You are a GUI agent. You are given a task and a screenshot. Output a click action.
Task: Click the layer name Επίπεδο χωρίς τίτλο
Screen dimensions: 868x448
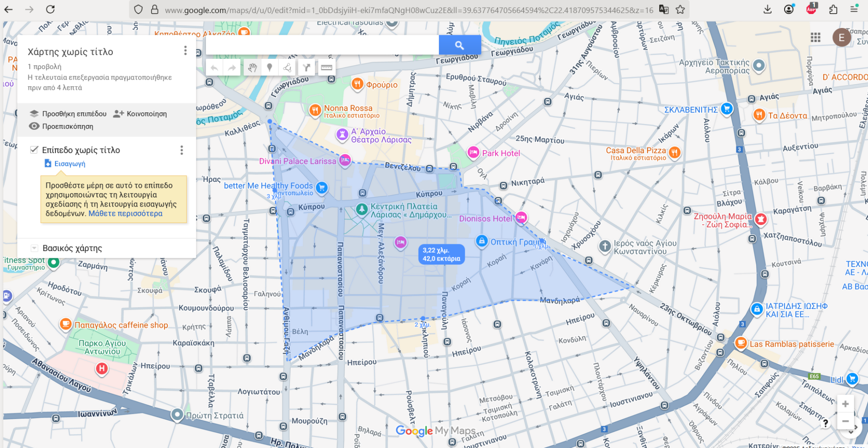[x=81, y=150]
